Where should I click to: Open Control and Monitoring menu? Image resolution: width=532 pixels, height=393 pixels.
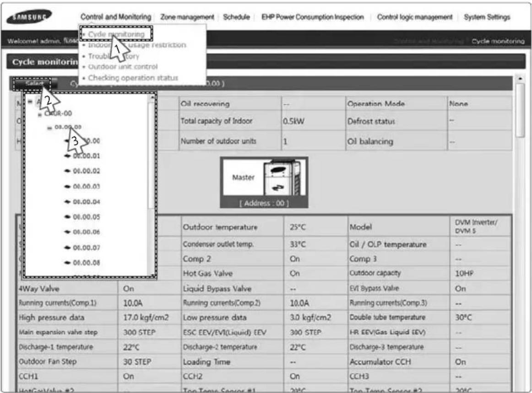[116, 16]
